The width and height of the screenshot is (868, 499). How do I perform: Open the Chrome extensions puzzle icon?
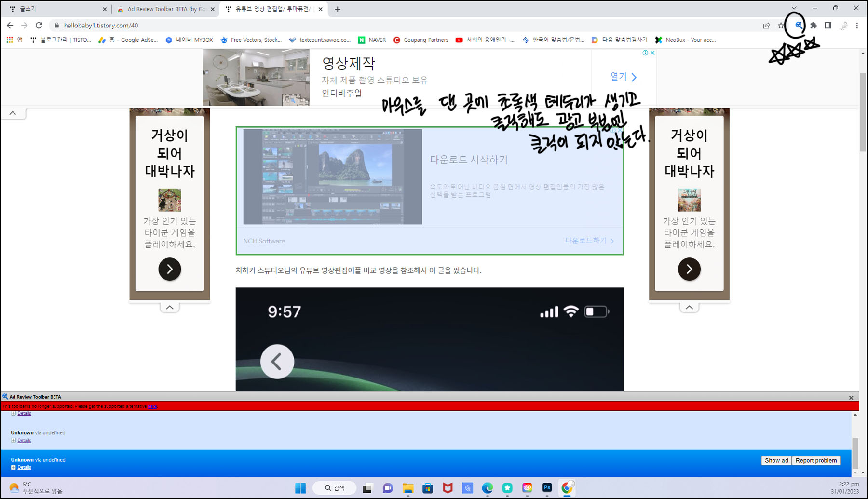[x=814, y=26]
